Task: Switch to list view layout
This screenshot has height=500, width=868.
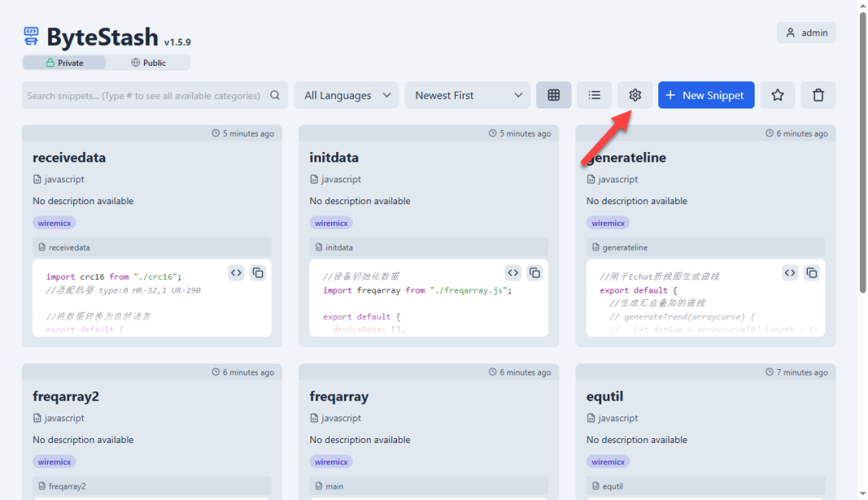Action: coord(594,95)
